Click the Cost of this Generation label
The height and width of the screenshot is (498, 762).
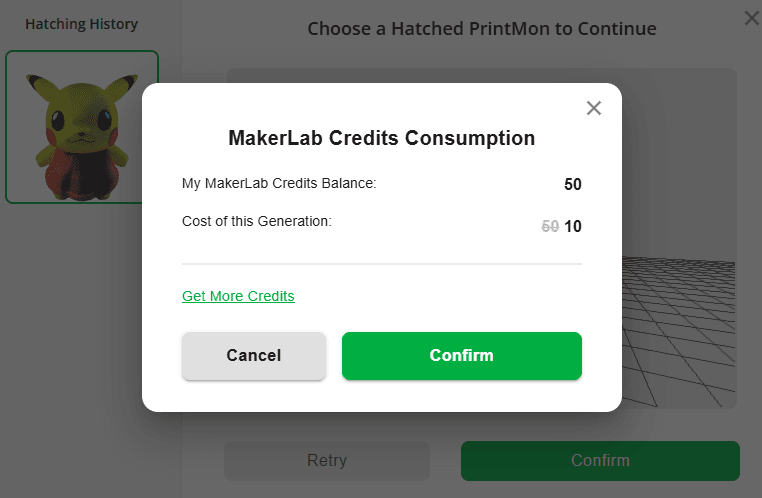(256, 221)
